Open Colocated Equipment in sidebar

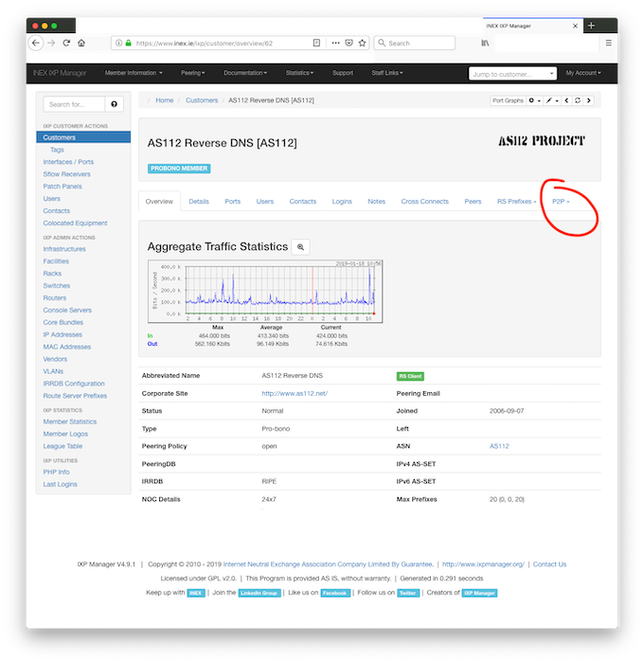click(x=75, y=223)
